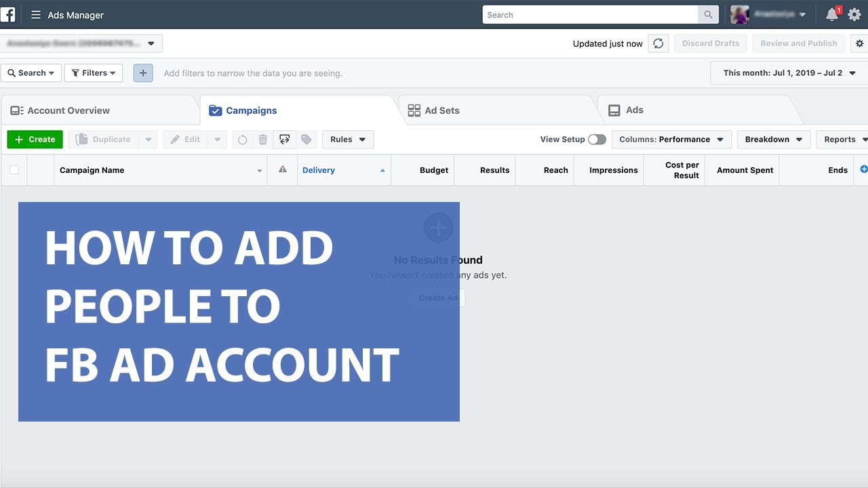This screenshot has width=868, height=488.
Task: Click the trash delete icon
Action: (263, 140)
